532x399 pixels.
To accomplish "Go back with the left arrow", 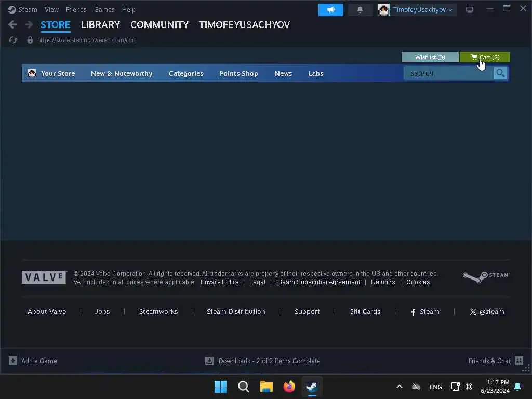I will [x=12, y=24].
